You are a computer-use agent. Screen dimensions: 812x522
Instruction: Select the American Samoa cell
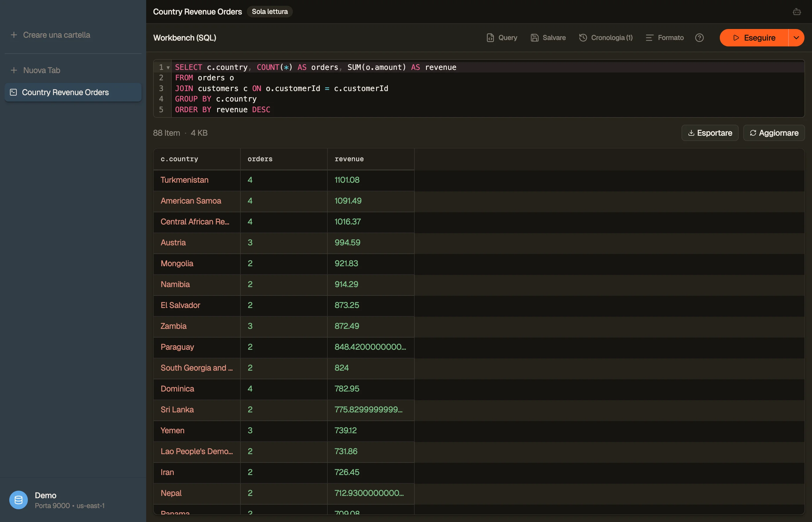pos(197,201)
